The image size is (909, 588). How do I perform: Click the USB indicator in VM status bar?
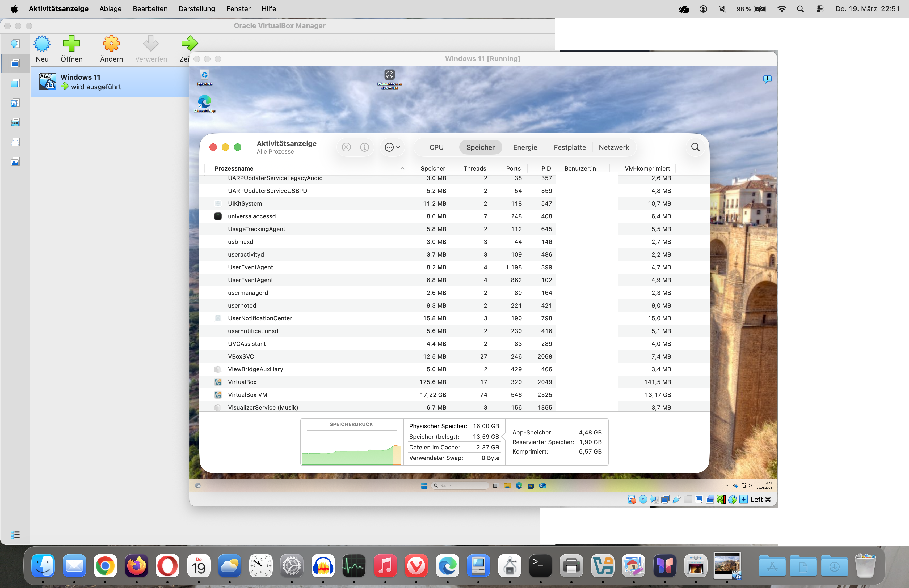pos(676,500)
